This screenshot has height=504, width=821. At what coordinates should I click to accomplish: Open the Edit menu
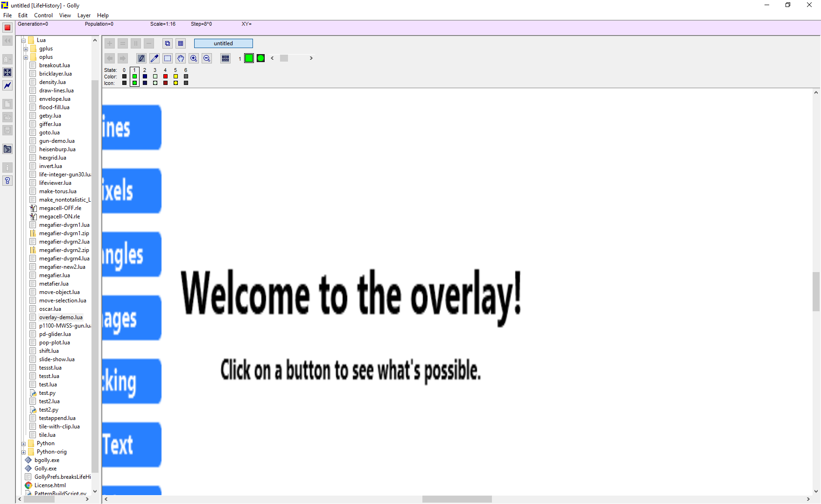click(23, 15)
